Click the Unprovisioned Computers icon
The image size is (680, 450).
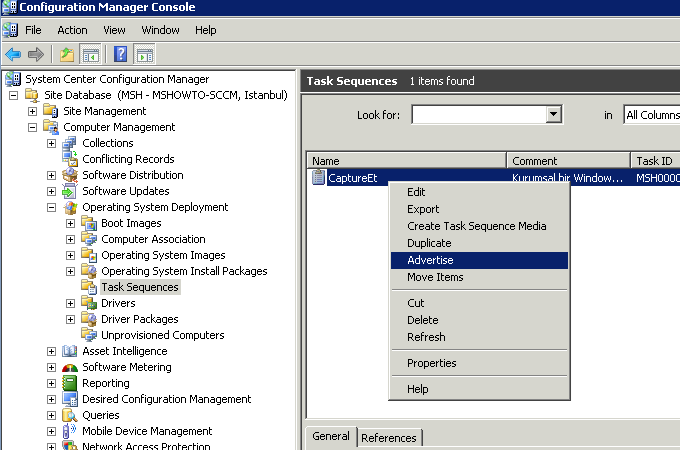tap(89, 335)
